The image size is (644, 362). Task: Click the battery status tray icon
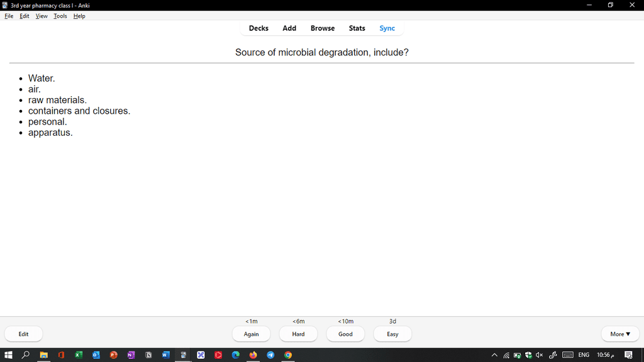(x=517, y=355)
